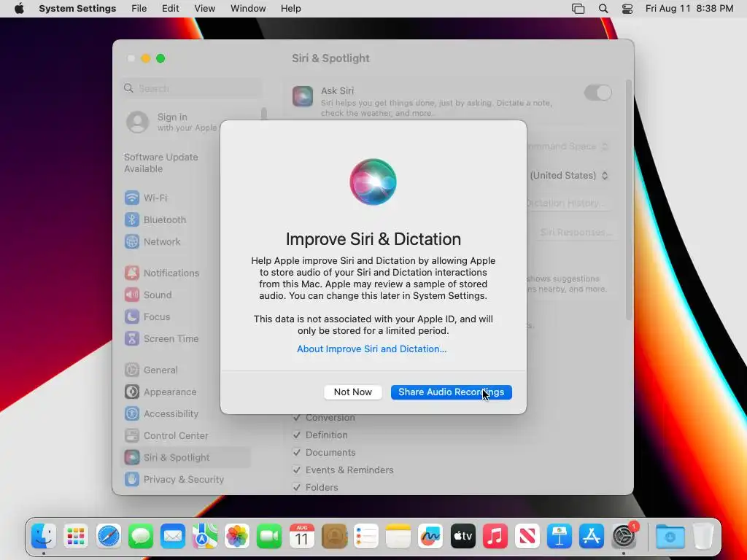747x560 pixels.
Task: Click Share Audio Recordings button
Action: (451, 392)
